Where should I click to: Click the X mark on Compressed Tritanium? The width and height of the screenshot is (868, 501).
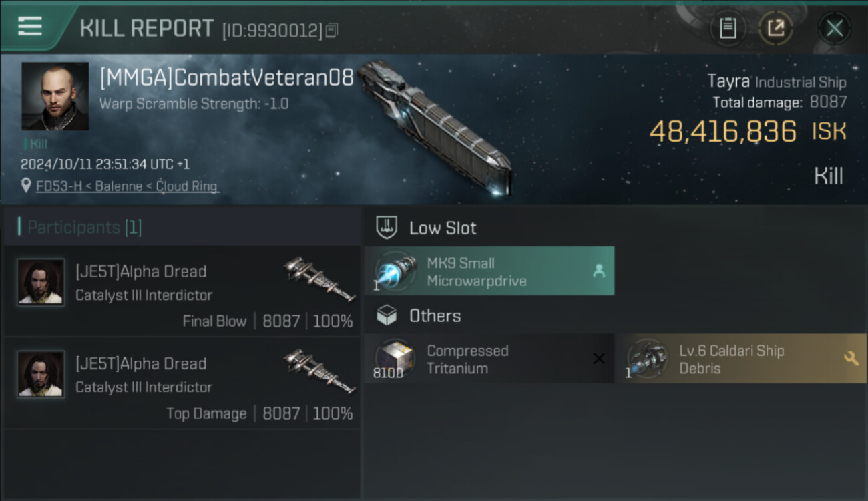(x=599, y=359)
